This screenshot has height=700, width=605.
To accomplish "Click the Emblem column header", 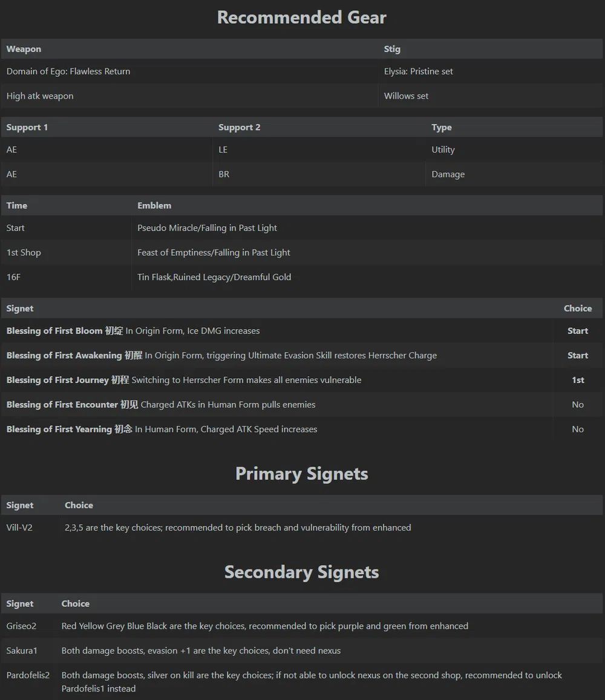I will tap(154, 206).
